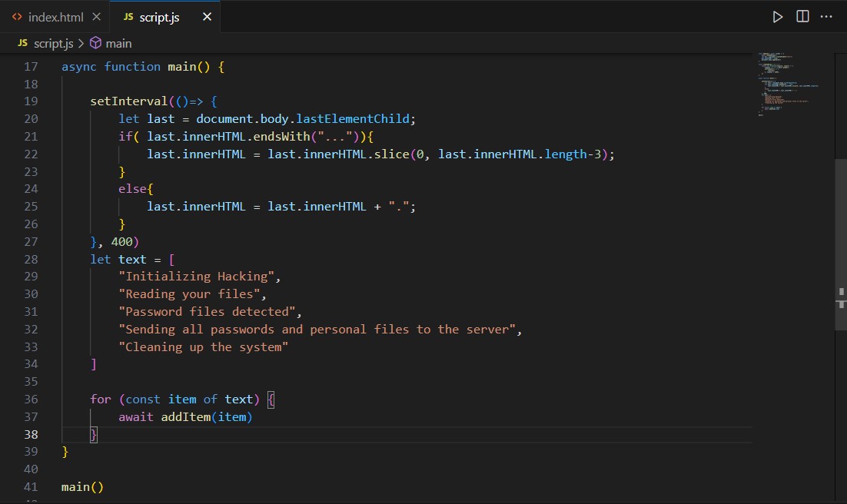Click 'endsWith' on line 21
Image resolution: width=847 pixels, height=504 pixels.
click(282, 137)
